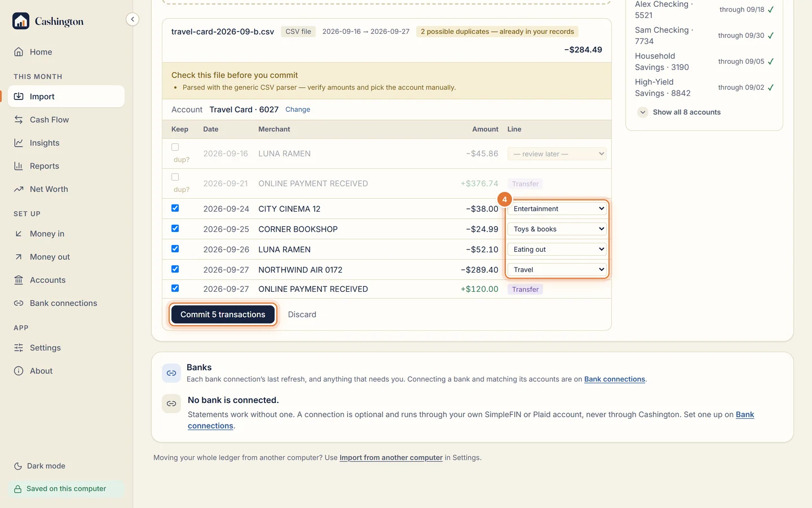Open the Entertainment line dropdown
Screen dimensions: 812x508
click(x=557, y=209)
